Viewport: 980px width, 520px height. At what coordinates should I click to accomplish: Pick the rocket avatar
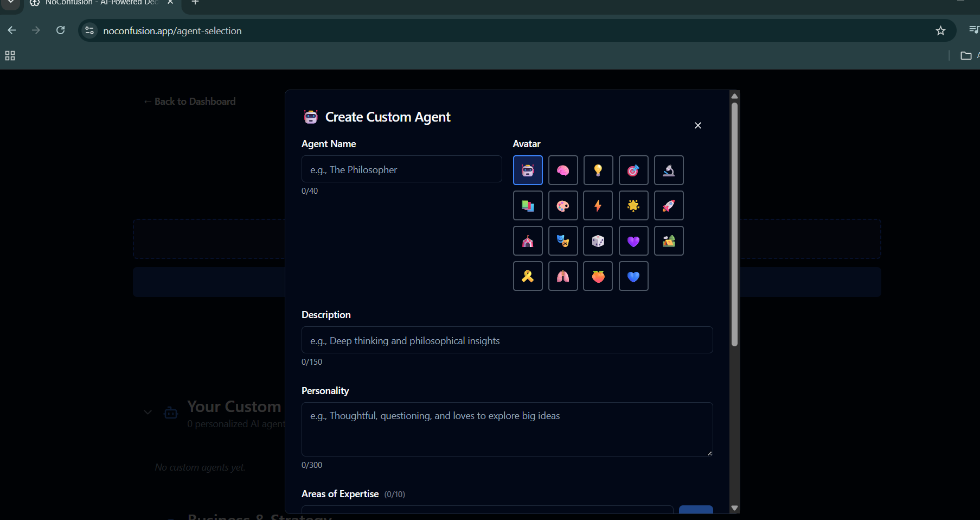click(669, 206)
